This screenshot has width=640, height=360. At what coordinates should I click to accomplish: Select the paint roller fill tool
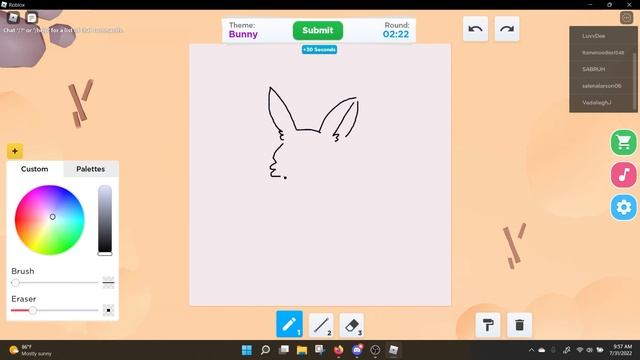[488, 325]
